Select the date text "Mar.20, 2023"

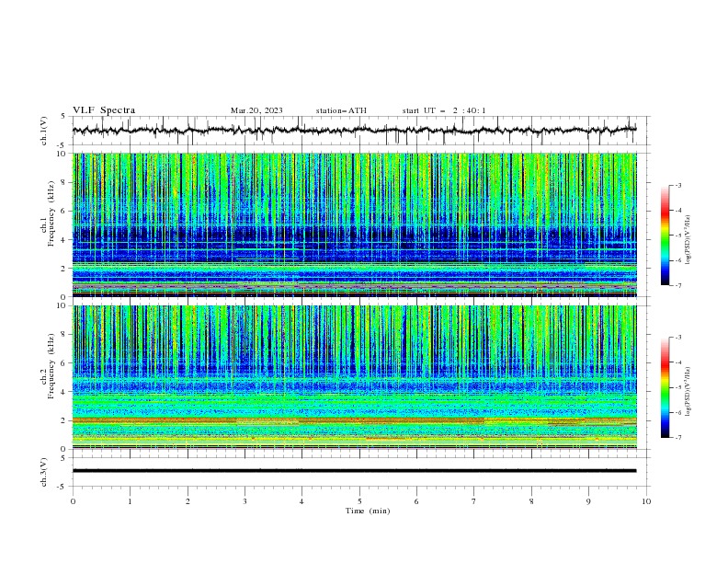[x=256, y=110]
